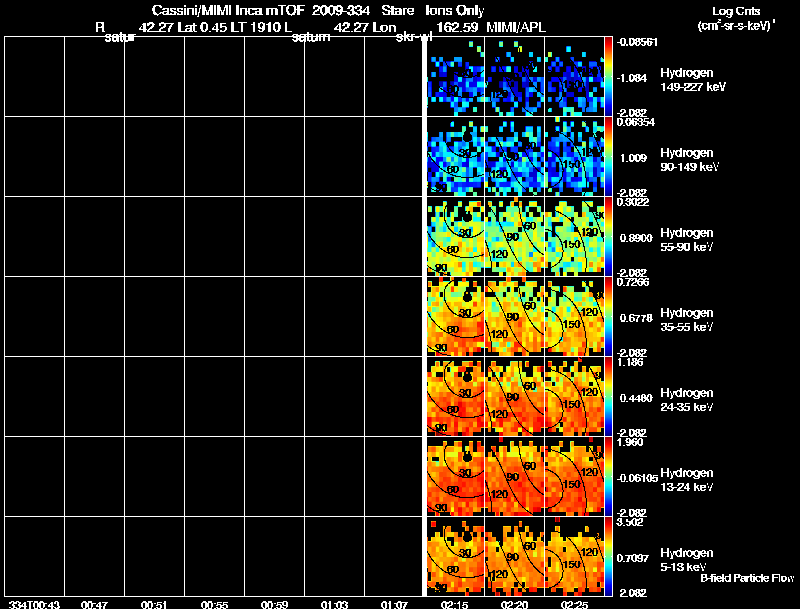The width and height of the screenshot is (800, 609).
Task: Select the 'Hydrogen 149-227 keV' row label
Action: [x=693, y=80]
